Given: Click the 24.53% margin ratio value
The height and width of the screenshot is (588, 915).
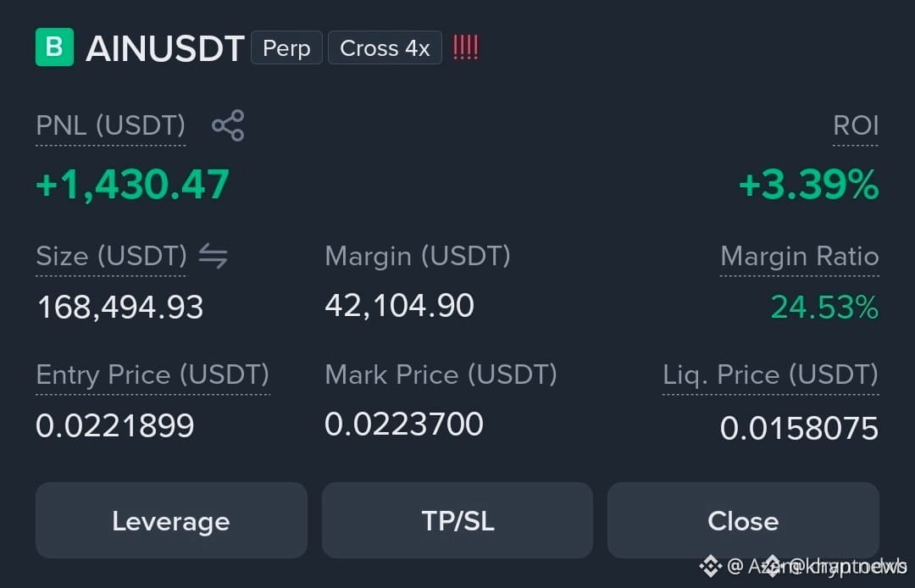Looking at the screenshot, I should tap(824, 307).
